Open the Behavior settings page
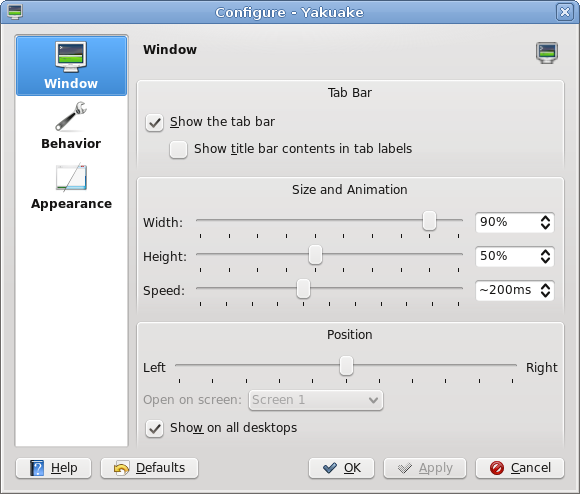Image resolution: width=580 pixels, height=494 pixels. click(x=71, y=126)
